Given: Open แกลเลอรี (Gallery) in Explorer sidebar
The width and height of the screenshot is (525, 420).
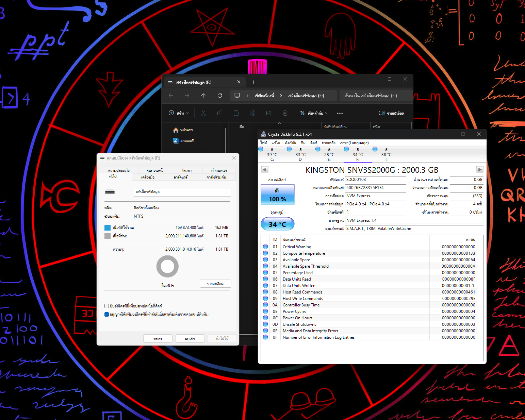Looking at the screenshot, I should coord(183,140).
